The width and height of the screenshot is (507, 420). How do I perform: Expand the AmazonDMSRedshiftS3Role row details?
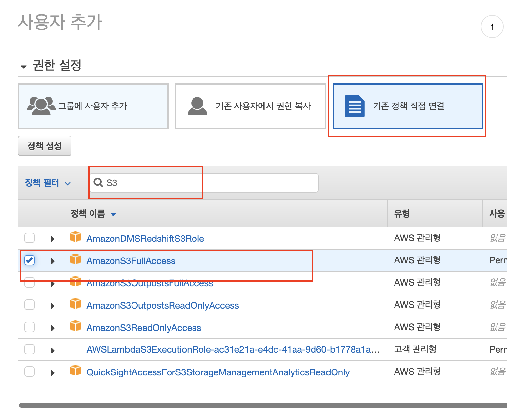[x=53, y=239]
